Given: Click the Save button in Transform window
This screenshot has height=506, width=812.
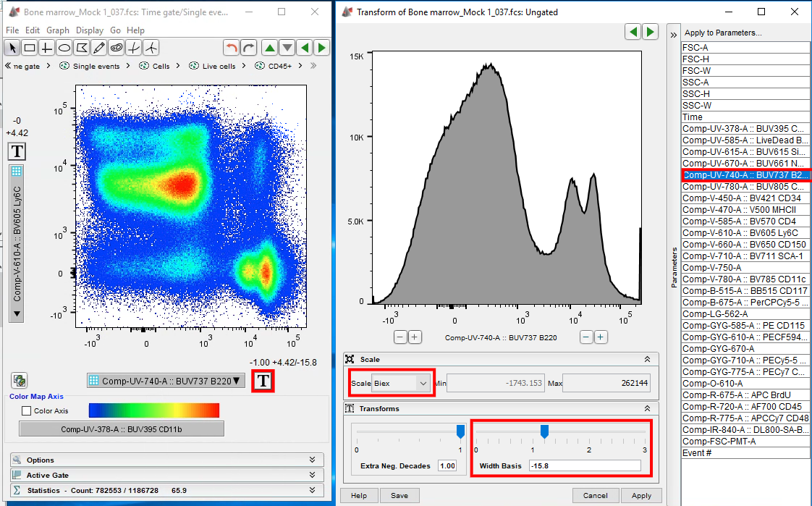Looking at the screenshot, I should pyautogui.click(x=399, y=496).
